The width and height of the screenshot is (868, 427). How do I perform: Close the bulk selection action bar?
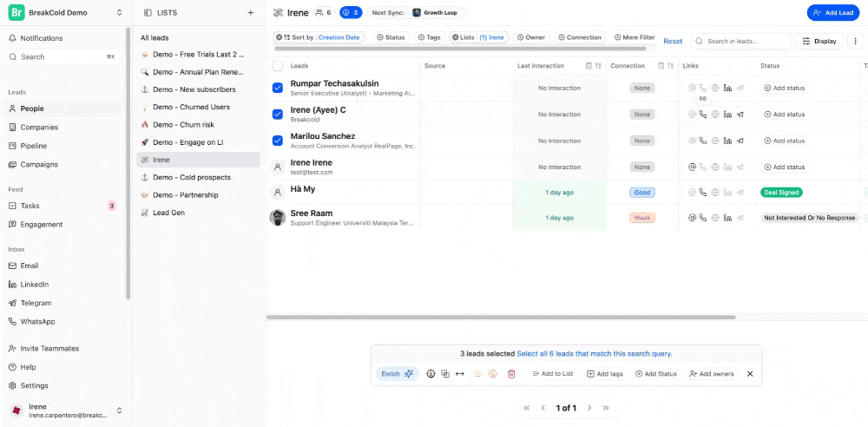pos(750,374)
